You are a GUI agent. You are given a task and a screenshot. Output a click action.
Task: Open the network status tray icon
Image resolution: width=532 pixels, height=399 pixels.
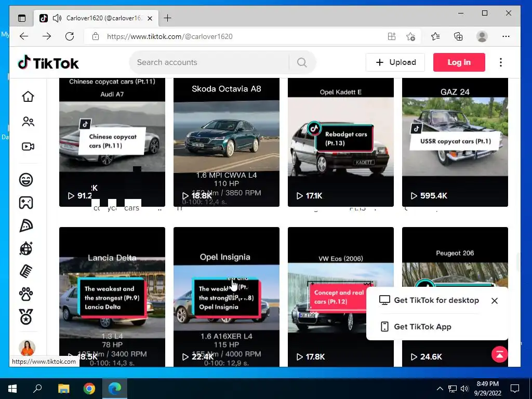tap(453, 389)
